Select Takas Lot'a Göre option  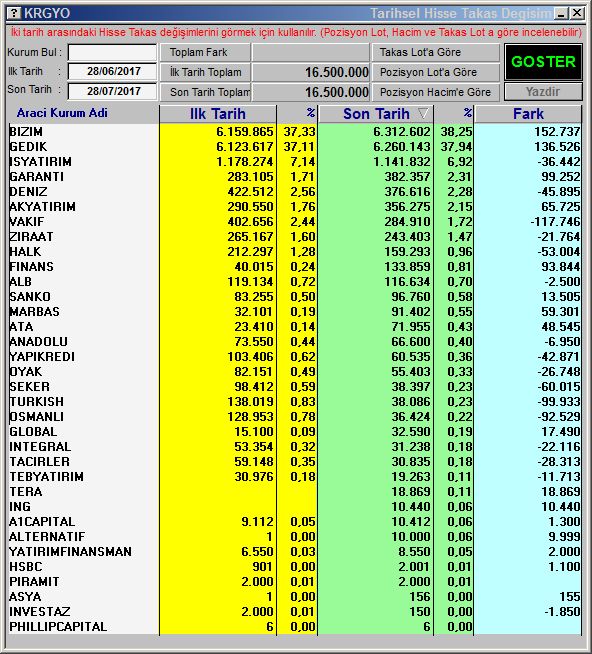point(436,52)
